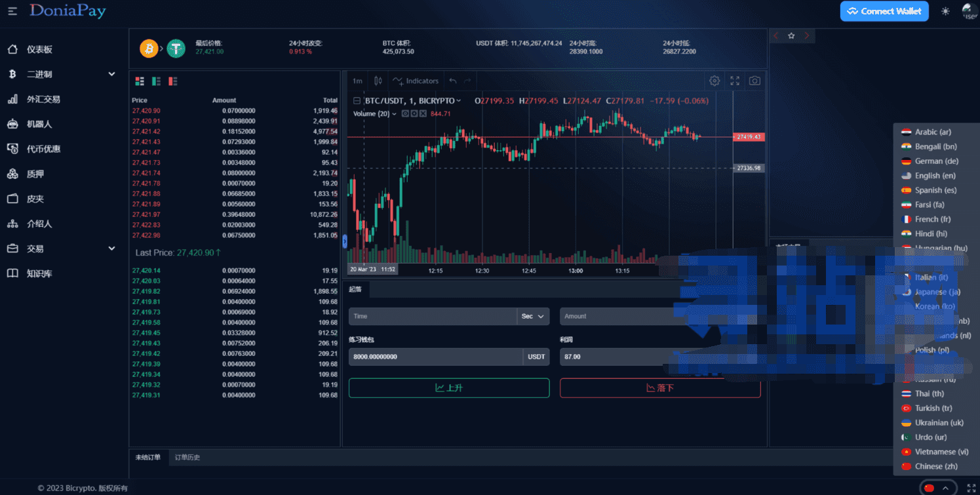Focus the Time input field
Screen dimensions: 980x495
pyautogui.click(x=433, y=316)
